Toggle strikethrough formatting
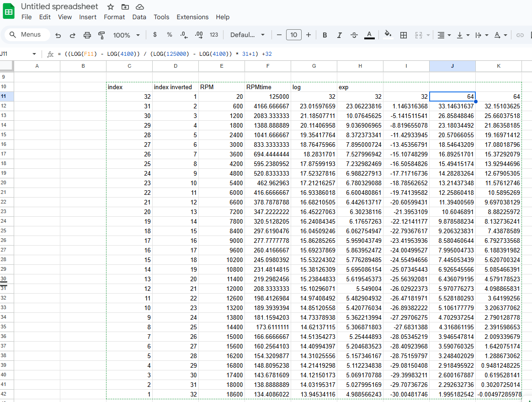Image resolution: width=532 pixels, height=402 pixels. click(x=354, y=35)
